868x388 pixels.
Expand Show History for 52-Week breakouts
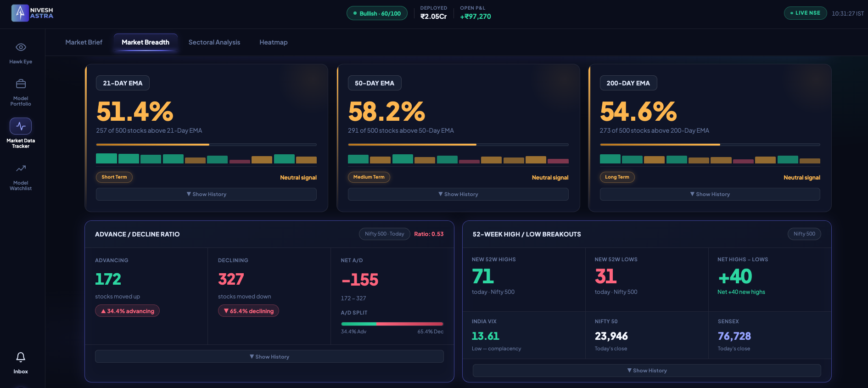pyautogui.click(x=647, y=371)
